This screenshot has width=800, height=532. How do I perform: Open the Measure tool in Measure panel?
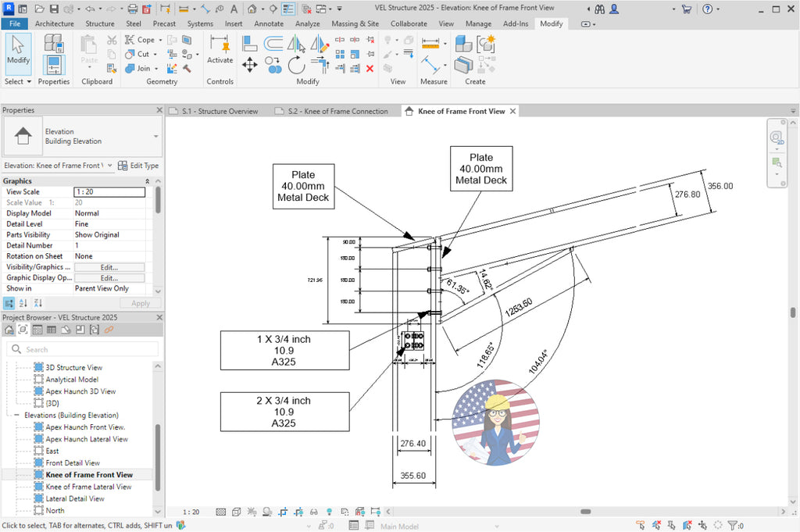point(430,41)
